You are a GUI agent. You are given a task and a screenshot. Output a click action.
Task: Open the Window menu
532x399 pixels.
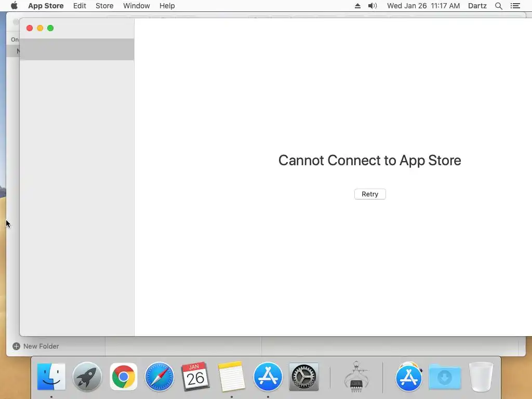[137, 6]
